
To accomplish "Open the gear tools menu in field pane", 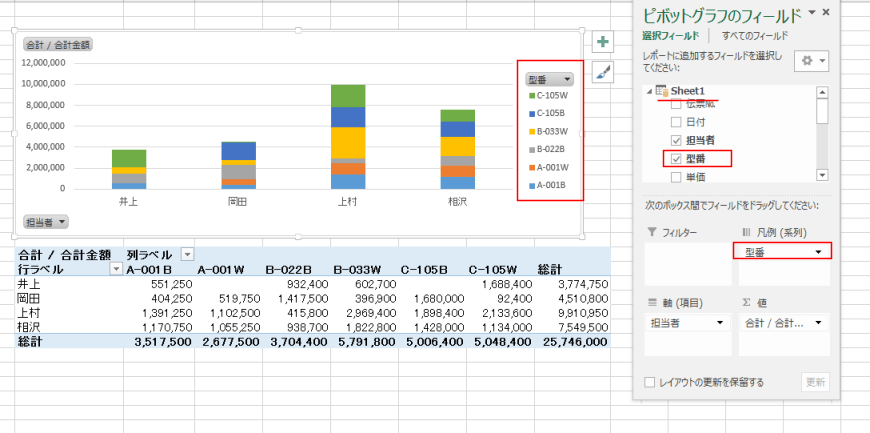I will (x=811, y=61).
